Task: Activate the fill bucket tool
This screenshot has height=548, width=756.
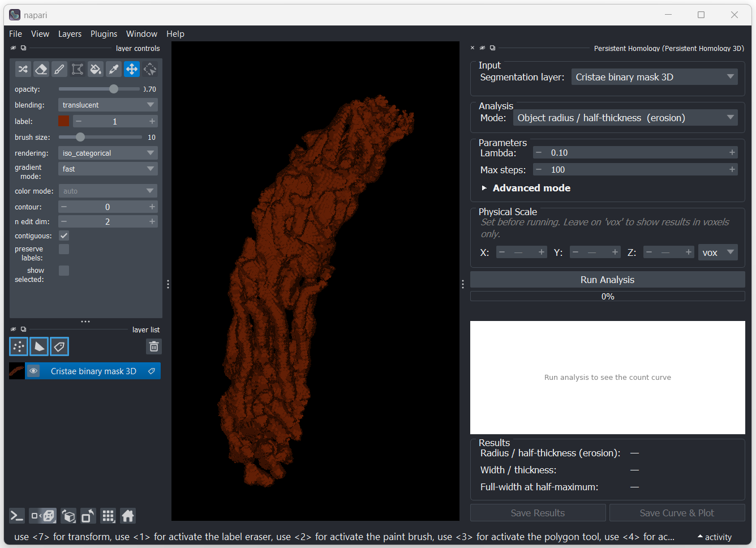Action: [95, 69]
